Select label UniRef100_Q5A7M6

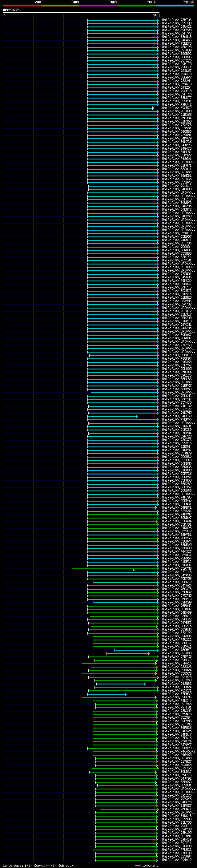click(177, 569)
